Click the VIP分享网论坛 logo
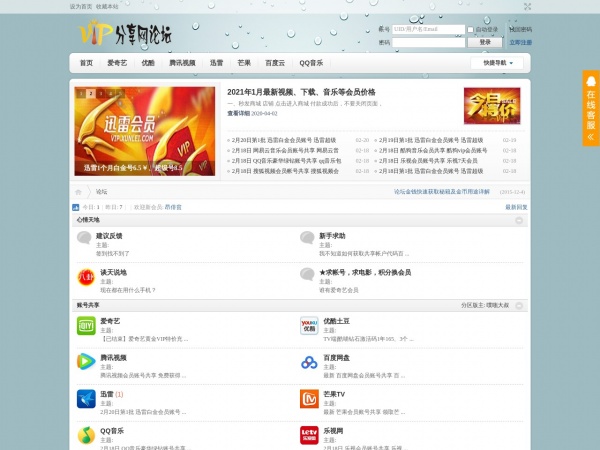The image size is (600, 450). point(125,33)
